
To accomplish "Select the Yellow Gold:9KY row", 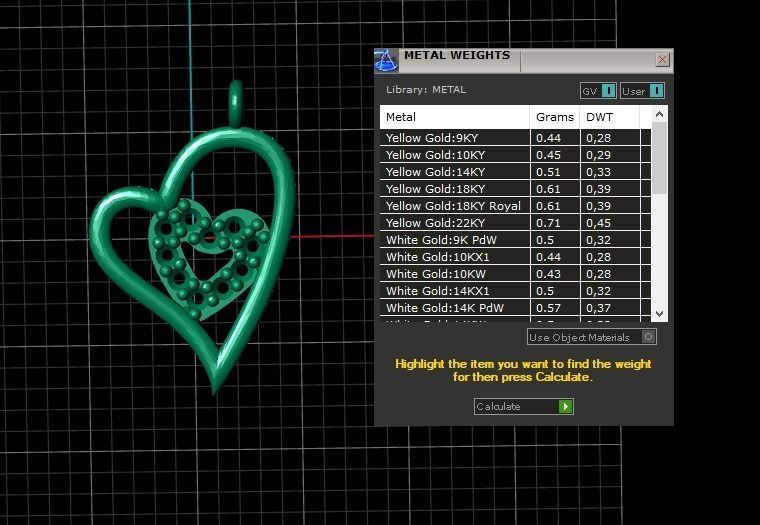I will tap(515, 138).
